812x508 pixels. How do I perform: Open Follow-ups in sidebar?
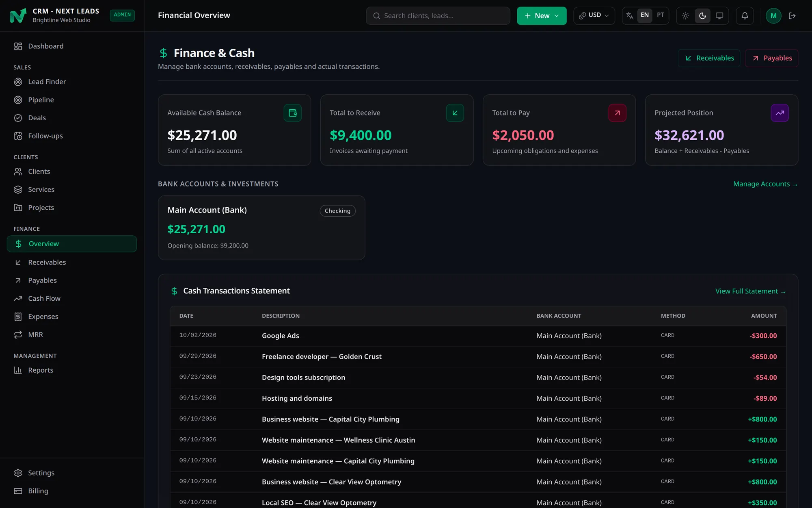(72, 136)
